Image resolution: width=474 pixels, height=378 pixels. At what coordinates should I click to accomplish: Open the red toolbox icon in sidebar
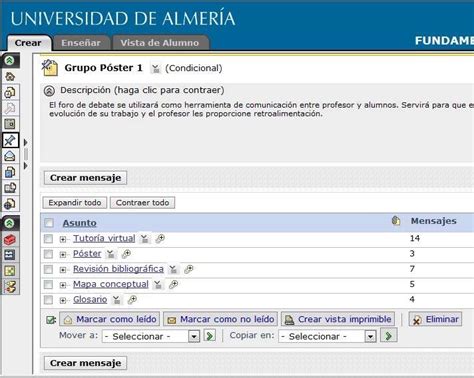[10, 239]
